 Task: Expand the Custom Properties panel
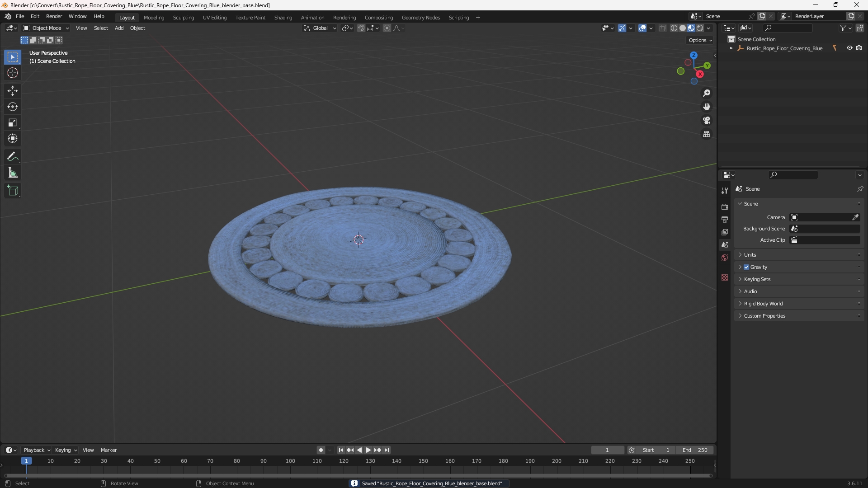(x=799, y=316)
